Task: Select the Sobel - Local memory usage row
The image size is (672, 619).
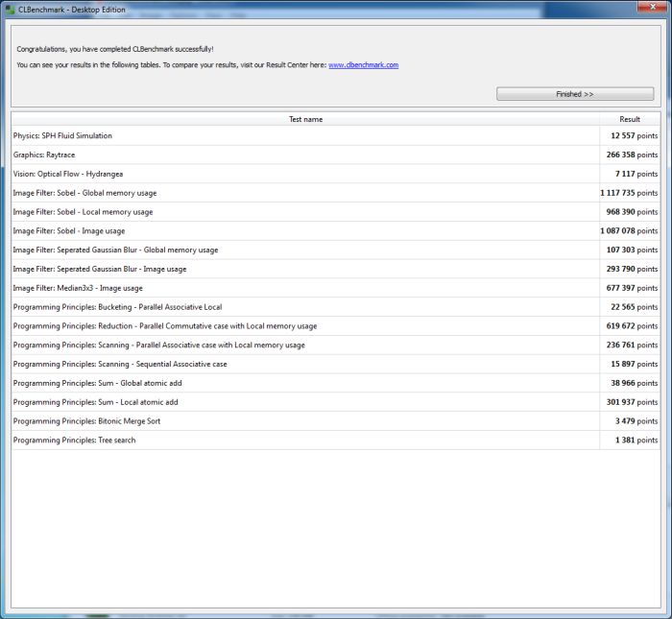Action: coord(336,212)
